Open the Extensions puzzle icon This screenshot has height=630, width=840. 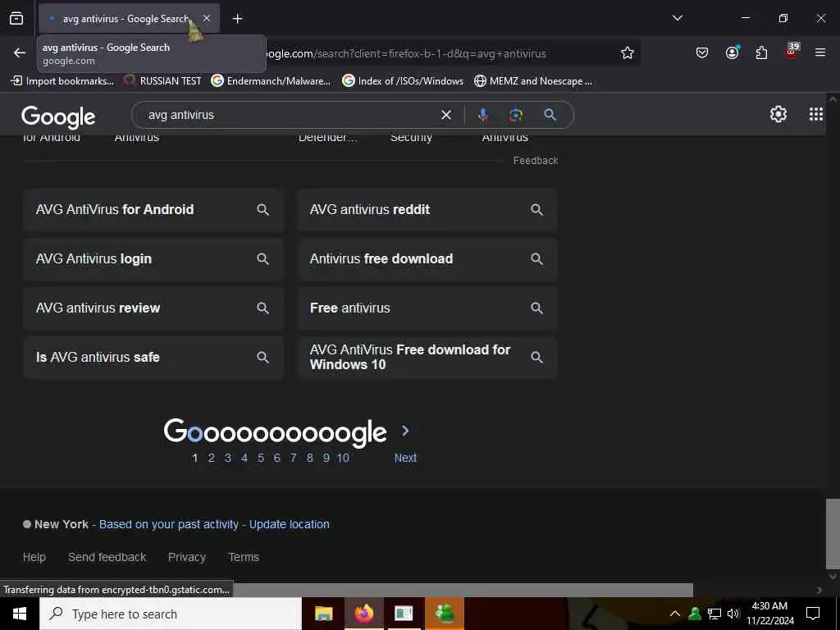(761, 53)
